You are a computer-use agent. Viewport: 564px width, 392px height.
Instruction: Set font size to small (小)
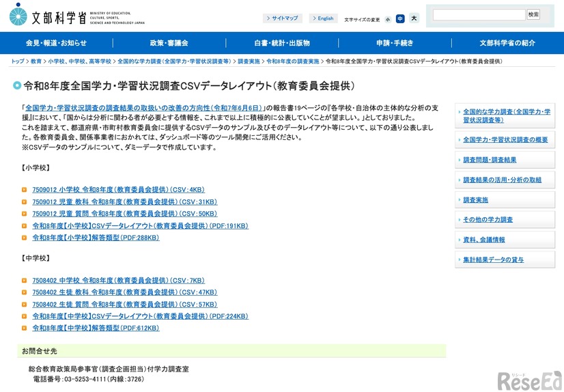point(388,19)
